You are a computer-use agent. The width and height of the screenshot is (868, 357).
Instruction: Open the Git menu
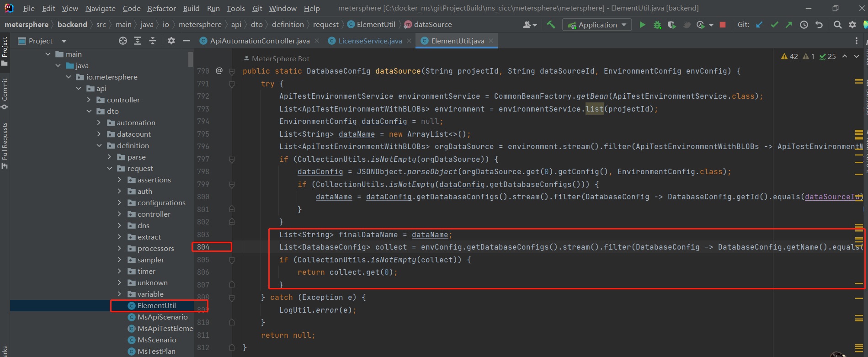click(257, 8)
